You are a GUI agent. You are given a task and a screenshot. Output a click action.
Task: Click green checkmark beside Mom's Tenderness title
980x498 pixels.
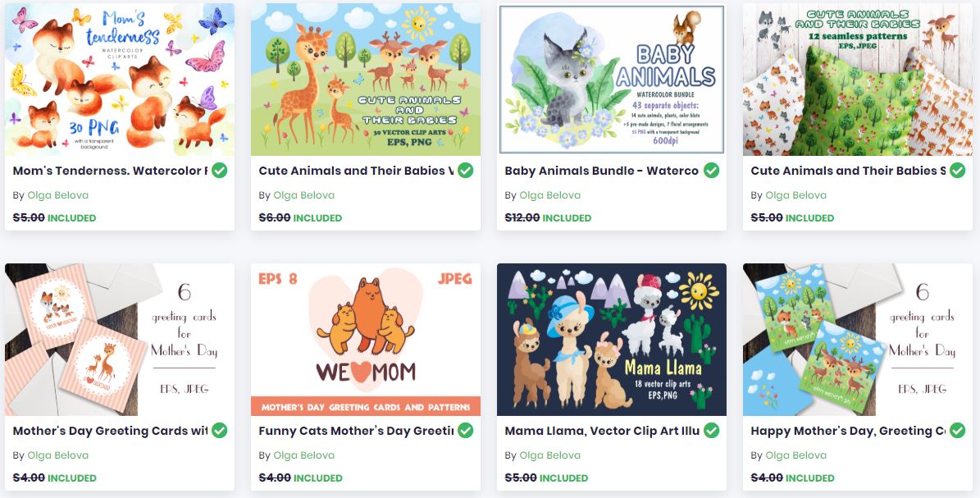220,170
